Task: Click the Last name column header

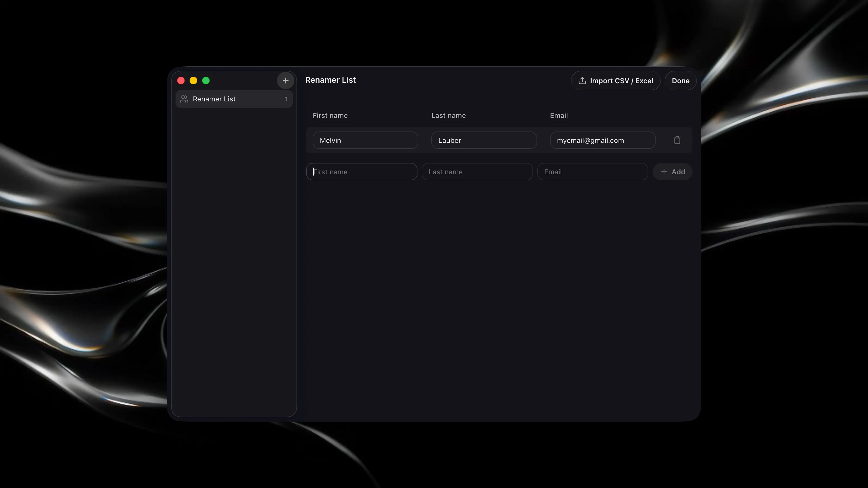Action: point(448,115)
